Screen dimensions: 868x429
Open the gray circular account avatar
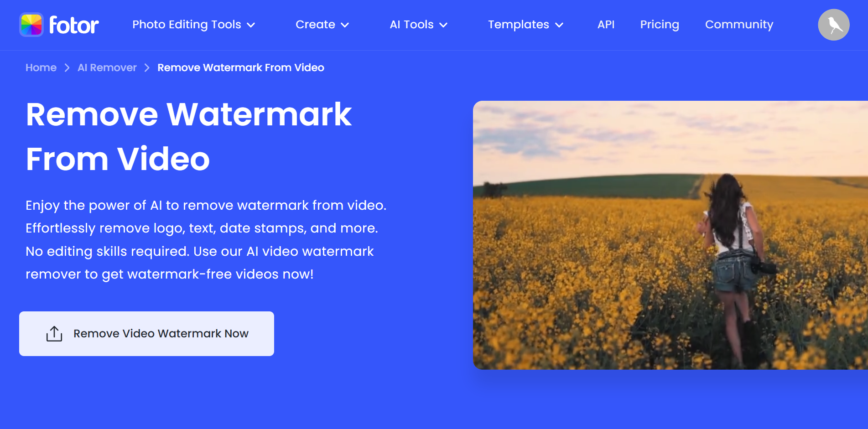833,24
